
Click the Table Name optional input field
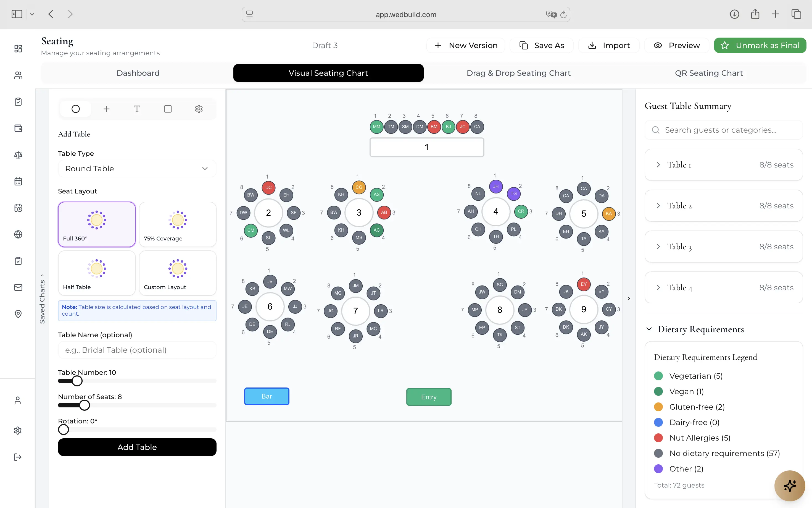(x=137, y=350)
